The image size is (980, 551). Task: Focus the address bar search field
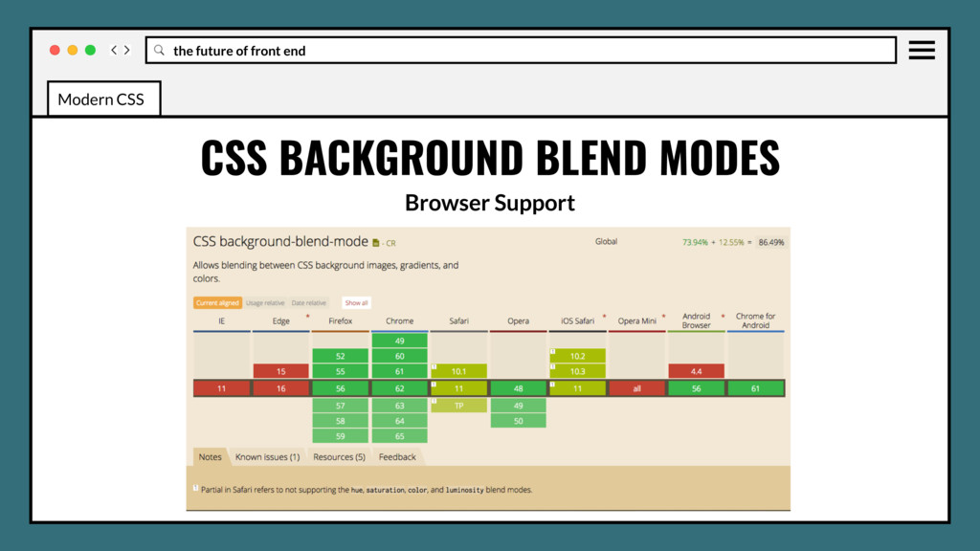tap(521, 50)
